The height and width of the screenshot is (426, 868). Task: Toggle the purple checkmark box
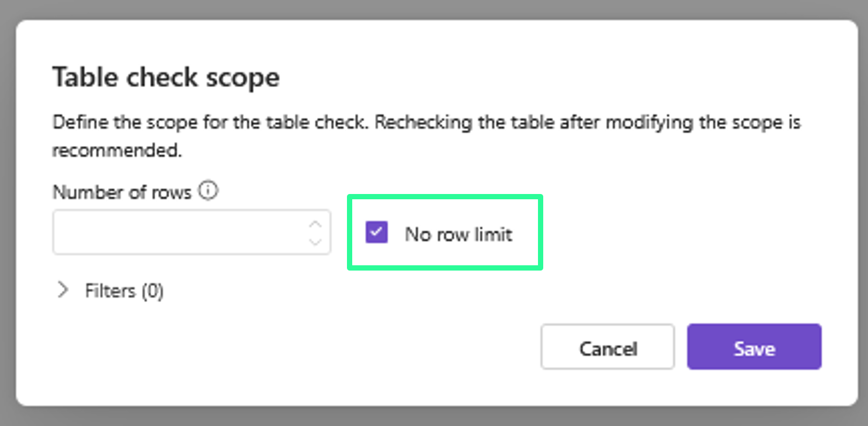tap(377, 232)
